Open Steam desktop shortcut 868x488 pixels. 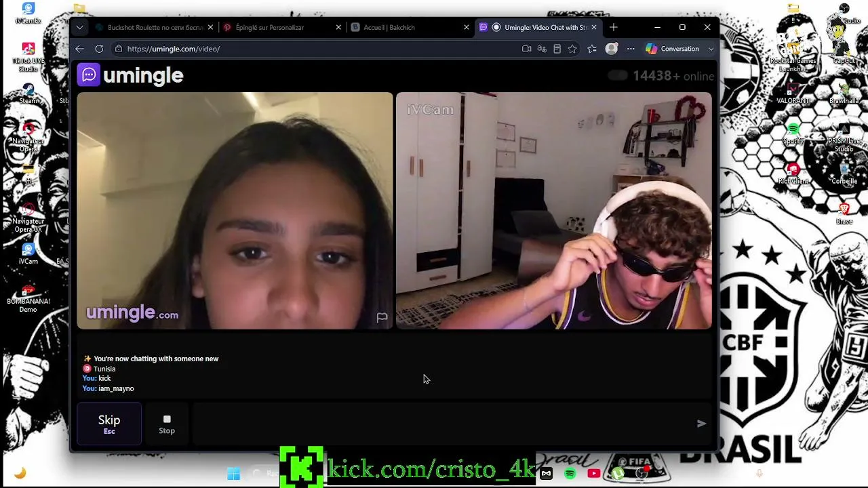(x=28, y=94)
